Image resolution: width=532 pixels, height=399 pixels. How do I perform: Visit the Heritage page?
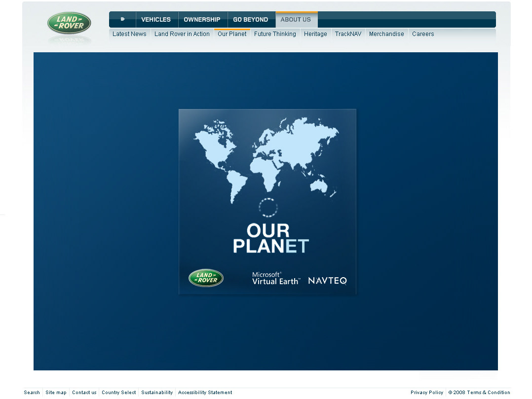pyautogui.click(x=315, y=34)
